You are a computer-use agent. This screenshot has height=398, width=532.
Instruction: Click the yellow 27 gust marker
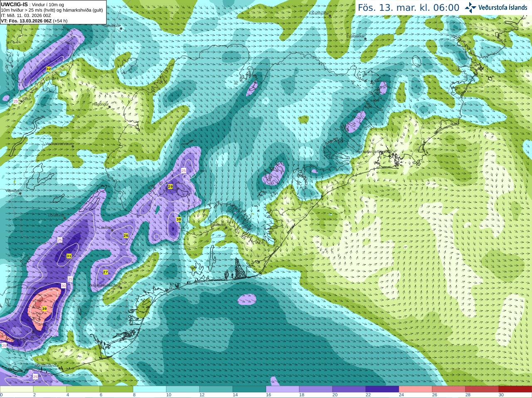[x=106, y=272]
